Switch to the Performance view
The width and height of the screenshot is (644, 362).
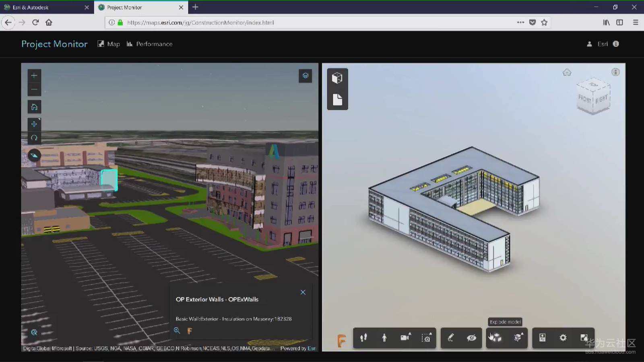[149, 44]
